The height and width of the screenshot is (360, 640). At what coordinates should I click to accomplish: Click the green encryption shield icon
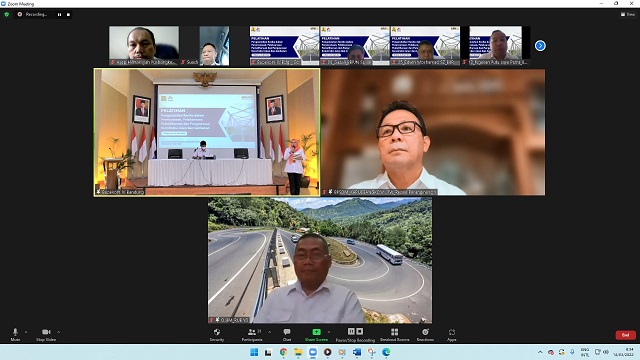coord(7,14)
